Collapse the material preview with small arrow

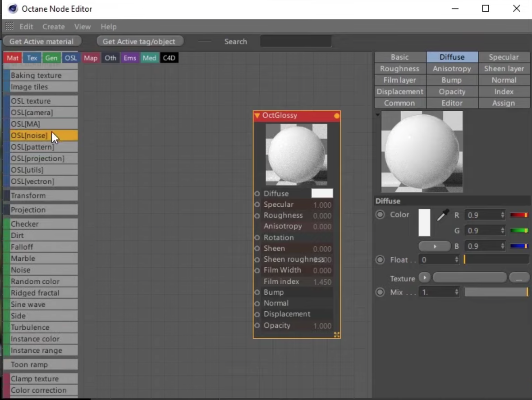pos(378,114)
